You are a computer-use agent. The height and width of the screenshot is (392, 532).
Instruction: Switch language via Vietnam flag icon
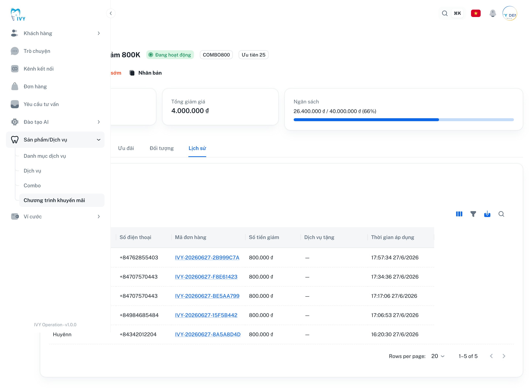pyautogui.click(x=475, y=13)
